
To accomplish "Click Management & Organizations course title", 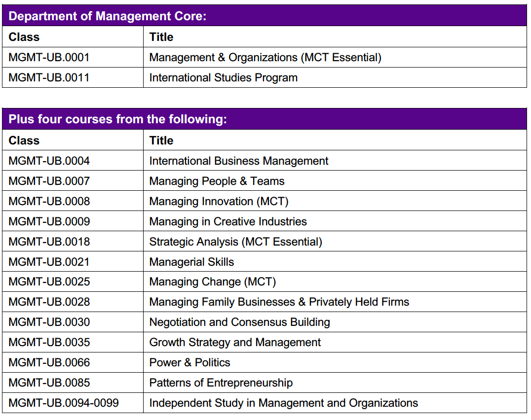I will click(x=265, y=58).
